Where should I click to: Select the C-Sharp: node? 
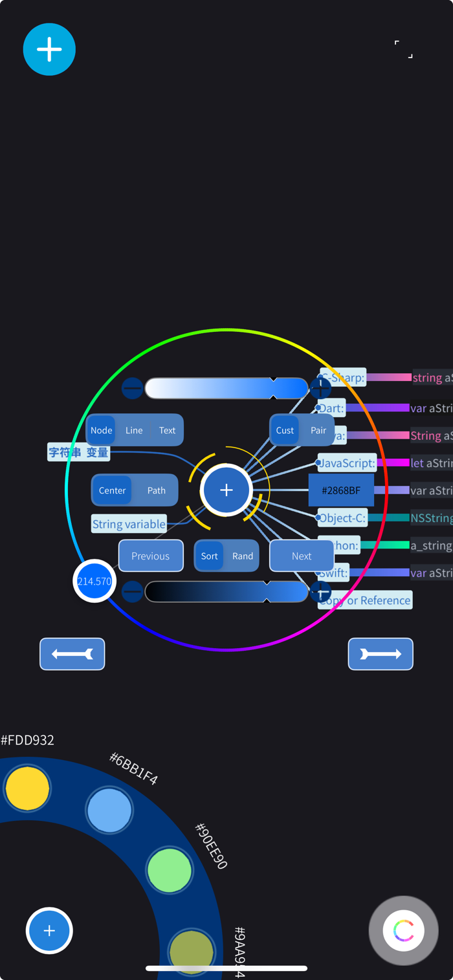point(343,377)
